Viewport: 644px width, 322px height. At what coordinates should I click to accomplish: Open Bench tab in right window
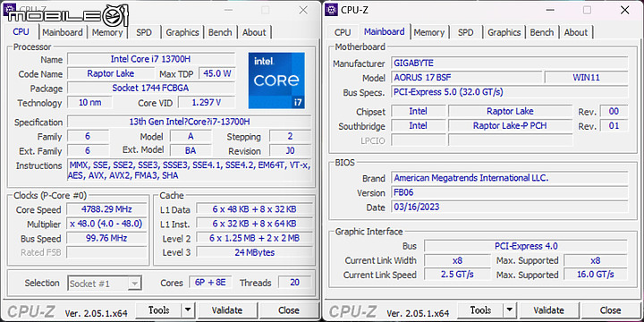(x=542, y=32)
